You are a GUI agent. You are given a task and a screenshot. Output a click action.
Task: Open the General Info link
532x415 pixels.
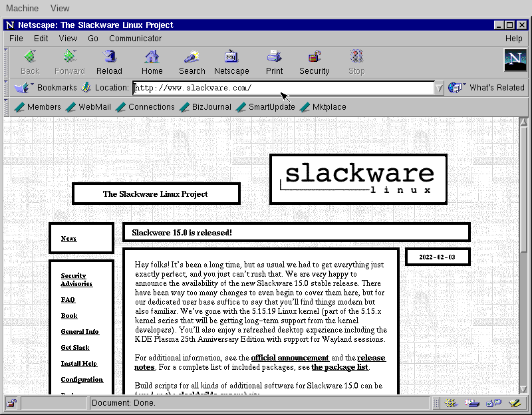click(80, 331)
